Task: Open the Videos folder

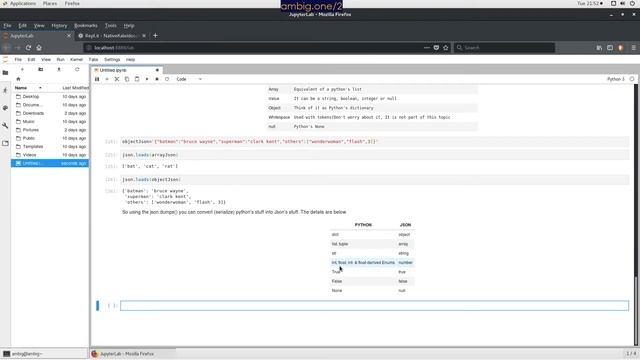Action: (x=50, y=155)
